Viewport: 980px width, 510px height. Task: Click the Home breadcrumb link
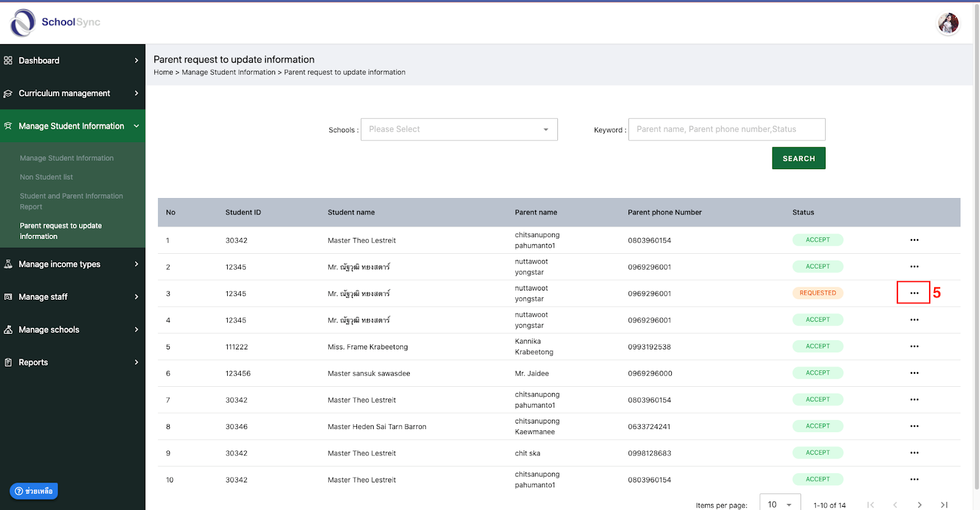point(164,72)
